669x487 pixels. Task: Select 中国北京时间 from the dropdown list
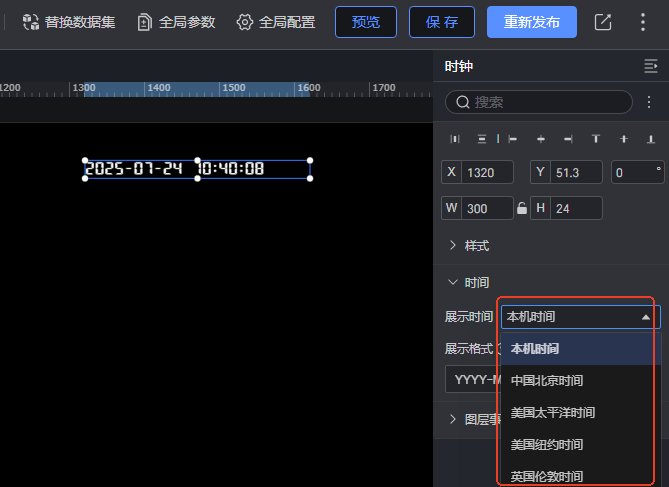tap(547, 381)
